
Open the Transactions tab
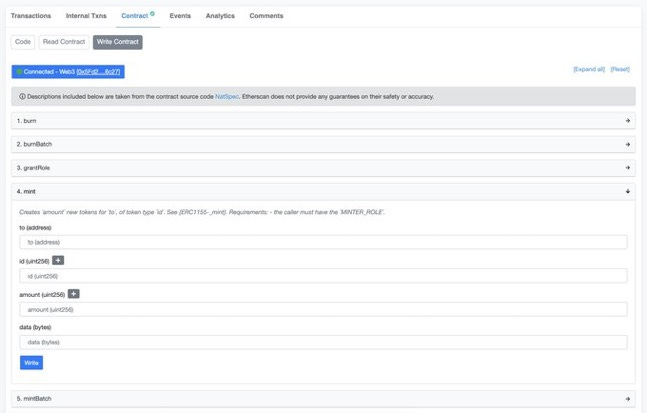coord(31,16)
